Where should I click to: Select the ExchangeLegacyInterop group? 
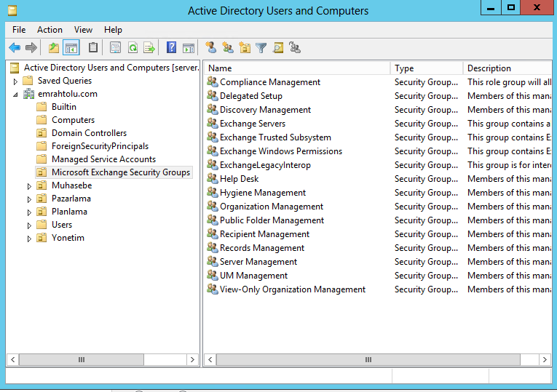[265, 165]
